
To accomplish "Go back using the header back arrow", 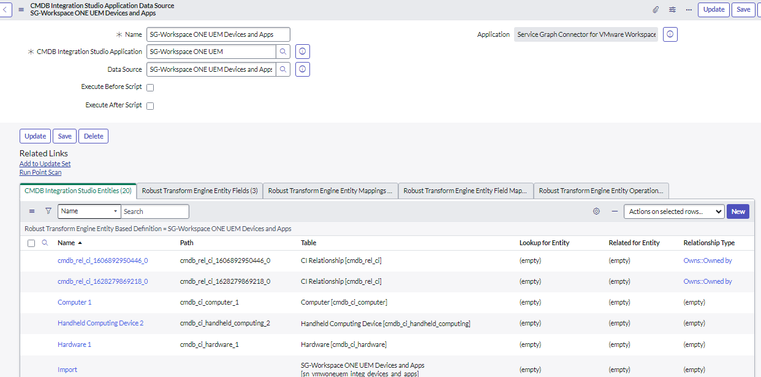I will pyautogui.click(x=5, y=9).
